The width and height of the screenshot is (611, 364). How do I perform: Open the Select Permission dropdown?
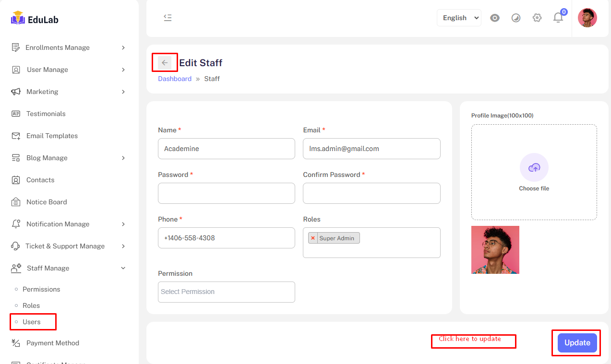(x=226, y=292)
